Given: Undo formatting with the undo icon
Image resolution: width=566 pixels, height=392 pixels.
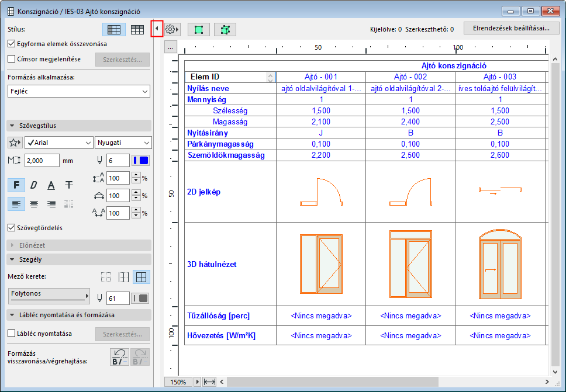Looking at the screenshot, I should tap(119, 356).
